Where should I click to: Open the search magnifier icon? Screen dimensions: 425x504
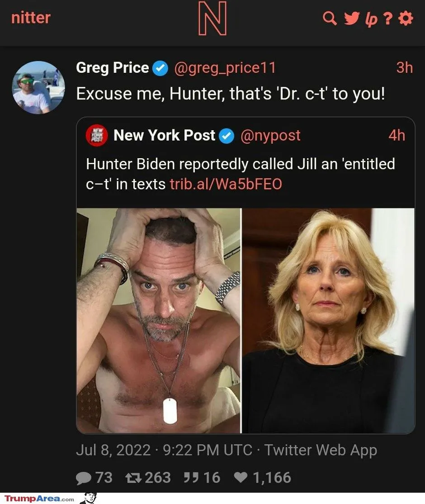[x=330, y=19]
